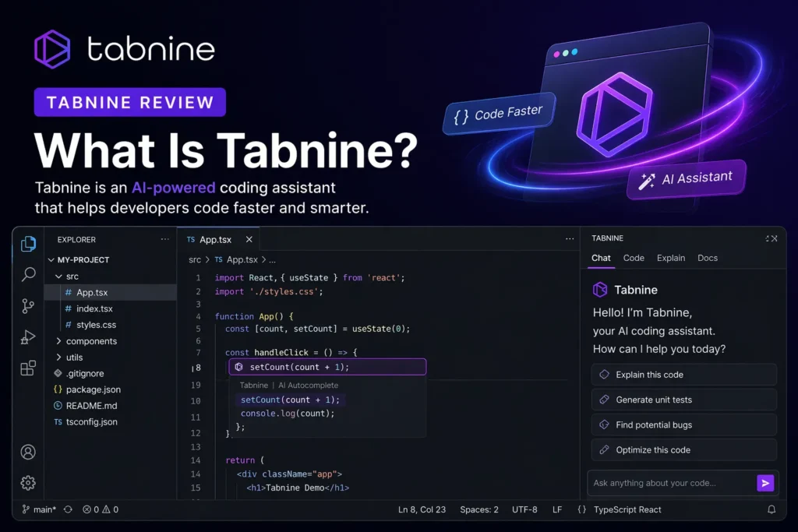This screenshot has height=532, width=798.
Task: Close the Tabnine side panel
Action: 775,238
